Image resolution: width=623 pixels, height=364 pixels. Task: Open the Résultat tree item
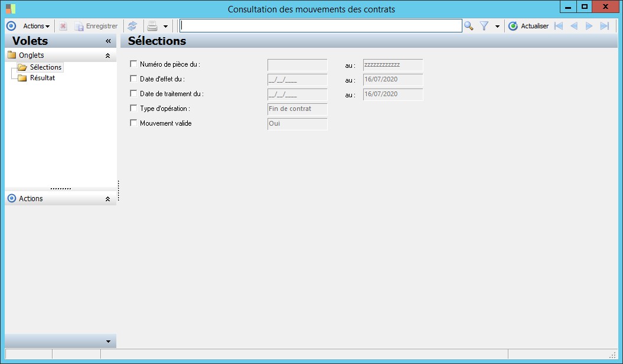click(43, 78)
